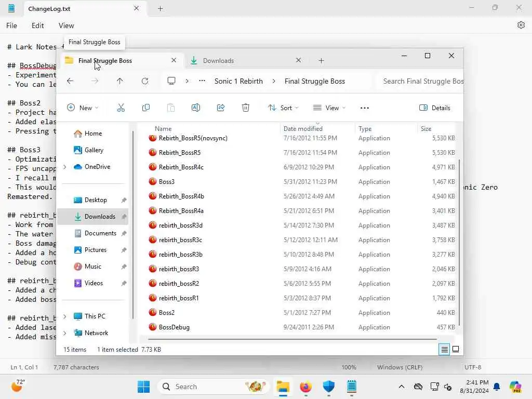This screenshot has width=532, height=399.
Task: Add a new File Explorer tab
Action: click(x=321, y=61)
